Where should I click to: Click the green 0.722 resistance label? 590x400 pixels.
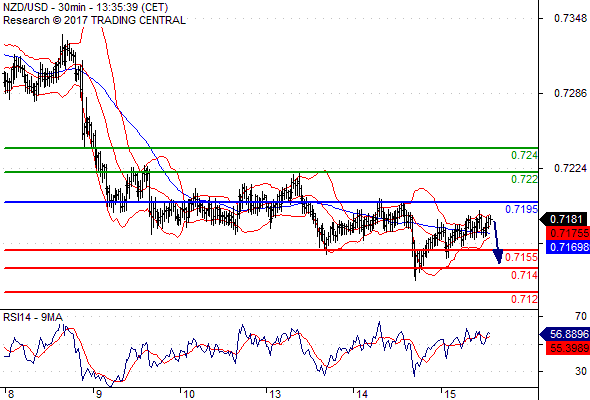(524, 179)
